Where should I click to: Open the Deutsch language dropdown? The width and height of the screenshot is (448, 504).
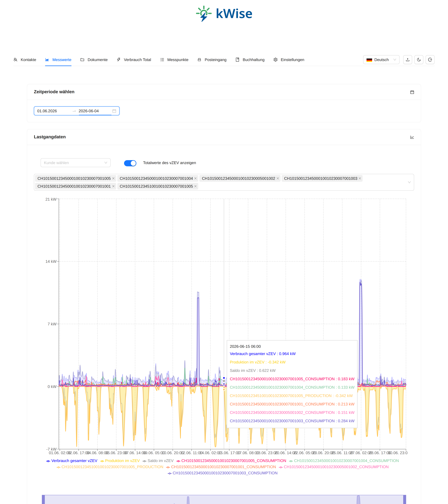click(x=381, y=60)
